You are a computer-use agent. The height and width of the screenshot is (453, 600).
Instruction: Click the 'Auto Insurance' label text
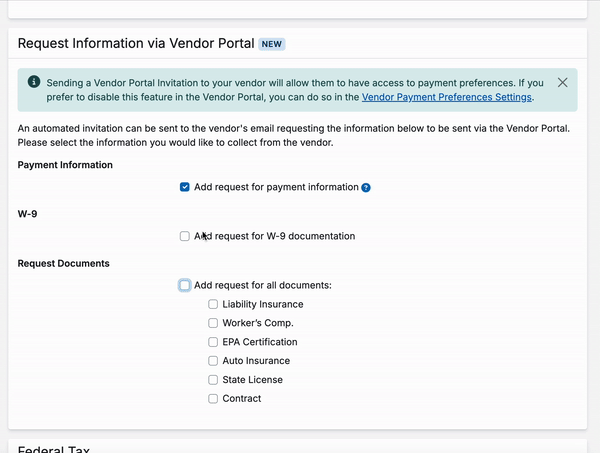coord(256,361)
